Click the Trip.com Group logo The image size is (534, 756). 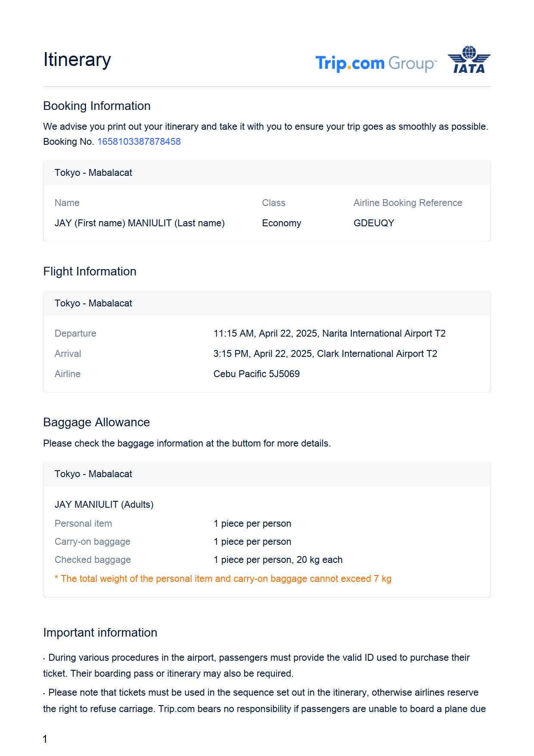tap(376, 63)
